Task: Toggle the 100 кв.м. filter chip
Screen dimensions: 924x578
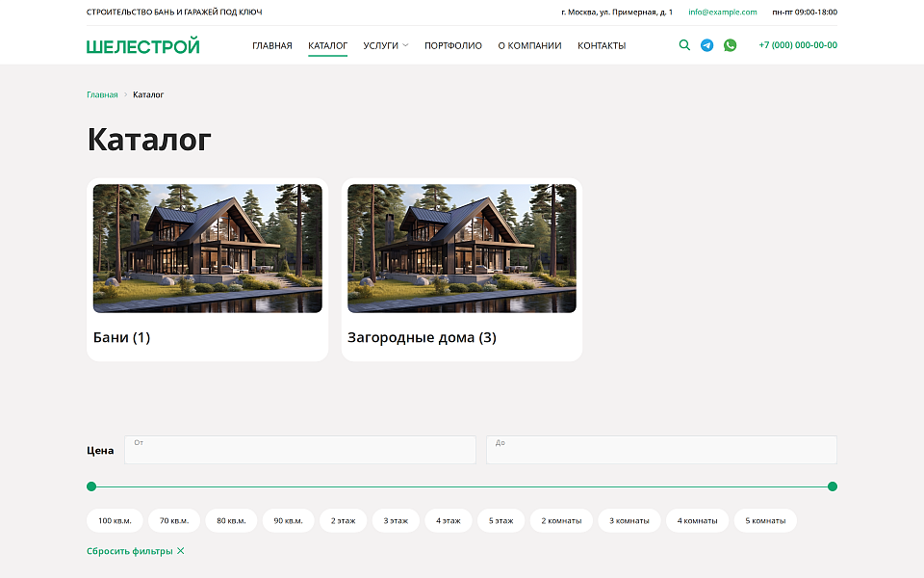Action: [115, 520]
